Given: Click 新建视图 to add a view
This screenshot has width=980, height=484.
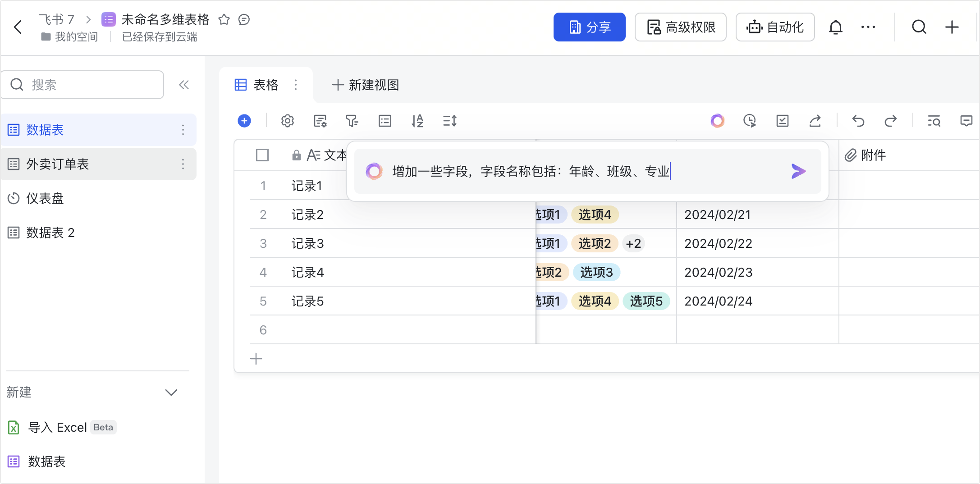Looking at the screenshot, I should 366,85.
